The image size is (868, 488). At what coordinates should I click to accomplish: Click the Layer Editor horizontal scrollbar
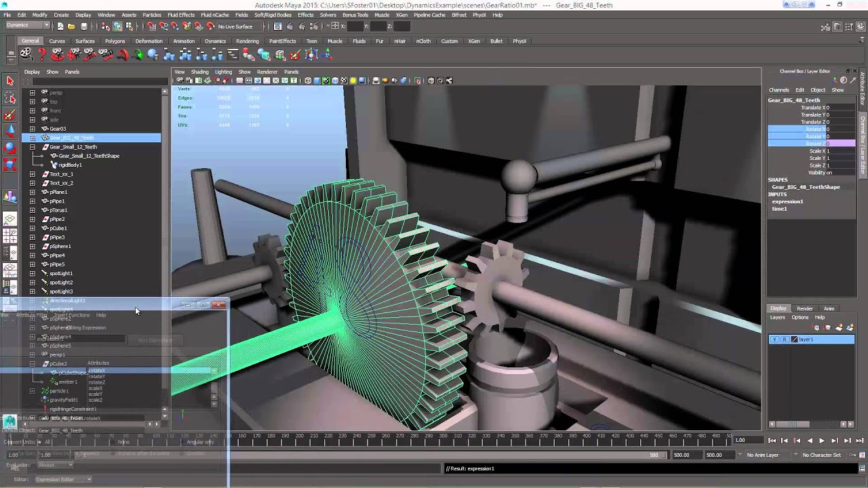coord(811,424)
